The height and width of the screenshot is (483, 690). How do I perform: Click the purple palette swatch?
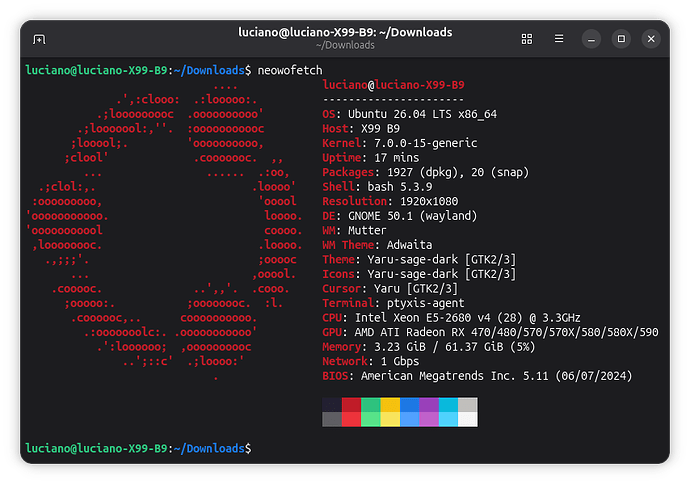point(429,405)
